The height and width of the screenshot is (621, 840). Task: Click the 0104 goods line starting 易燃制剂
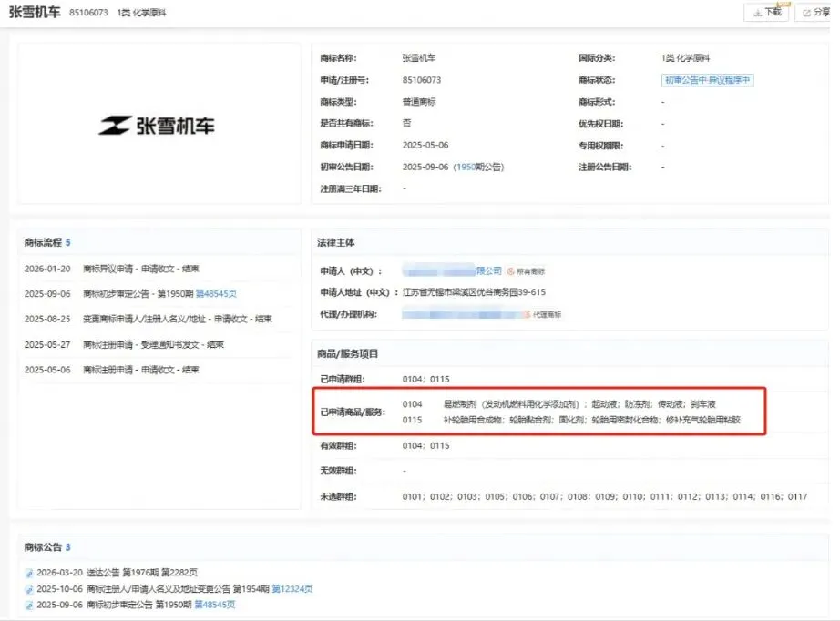click(x=579, y=404)
